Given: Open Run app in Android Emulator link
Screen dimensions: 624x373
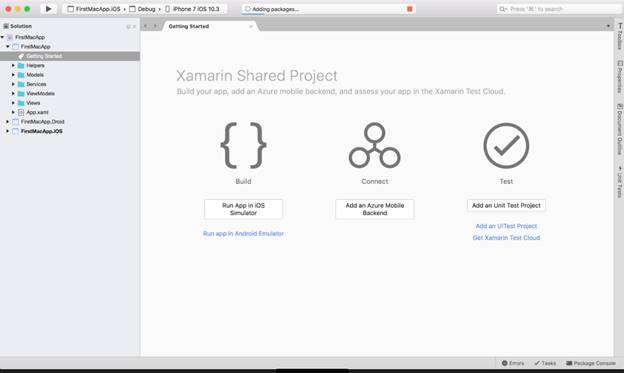Looking at the screenshot, I should [x=244, y=234].
